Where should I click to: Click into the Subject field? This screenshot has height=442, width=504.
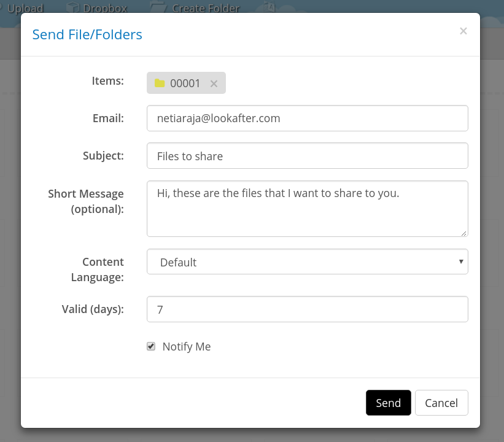[307, 156]
